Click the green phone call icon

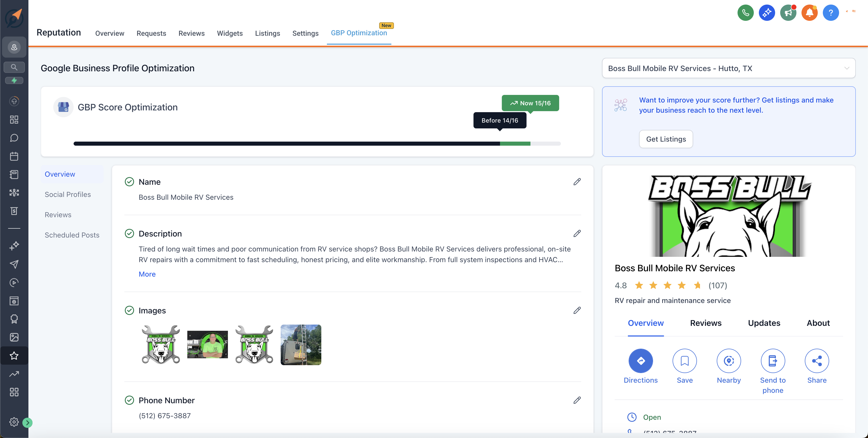click(x=745, y=13)
